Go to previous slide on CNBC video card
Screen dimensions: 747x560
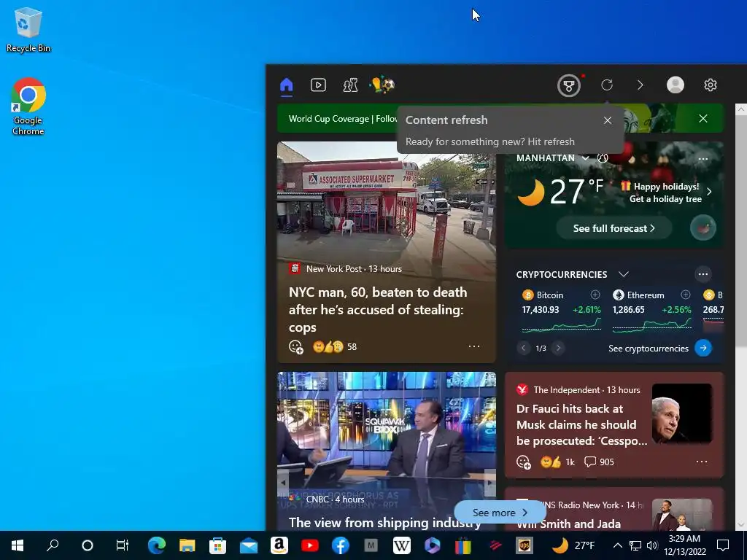click(x=284, y=483)
